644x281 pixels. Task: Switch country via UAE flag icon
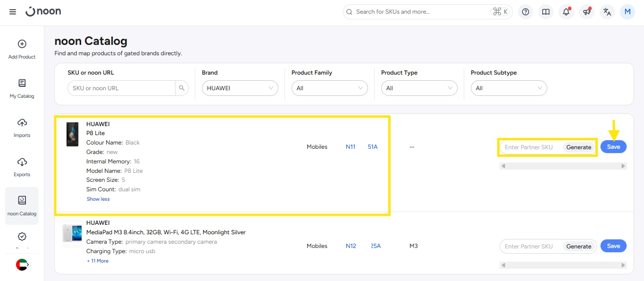point(22,264)
